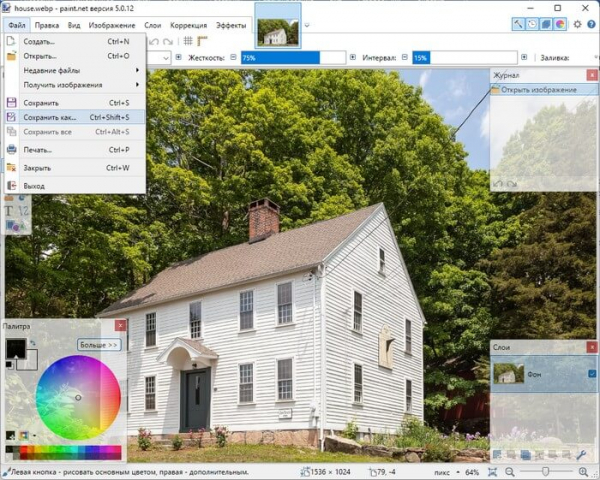Select the Text tool
Screen dimensions: 600x480
pos(9,211)
